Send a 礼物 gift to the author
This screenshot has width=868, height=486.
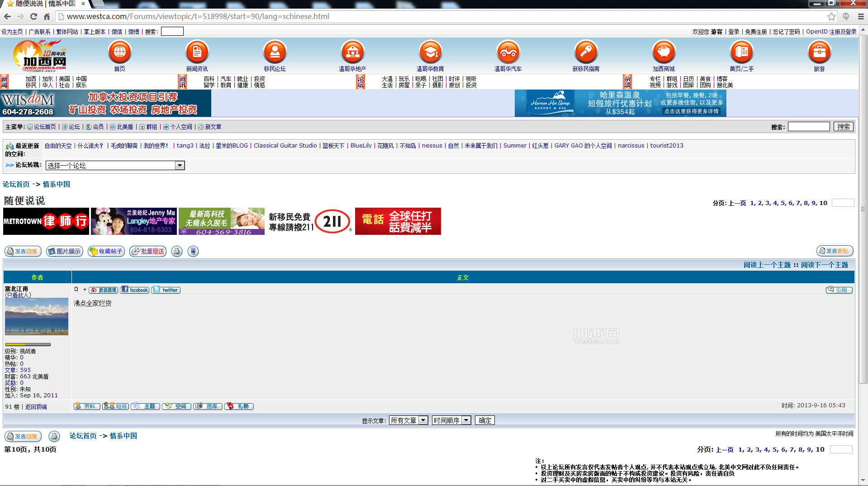click(x=239, y=406)
